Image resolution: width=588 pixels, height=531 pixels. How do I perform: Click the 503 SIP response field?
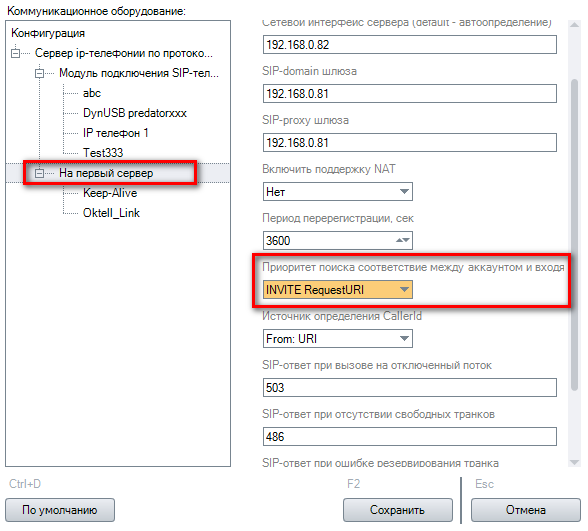[x=410, y=388]
